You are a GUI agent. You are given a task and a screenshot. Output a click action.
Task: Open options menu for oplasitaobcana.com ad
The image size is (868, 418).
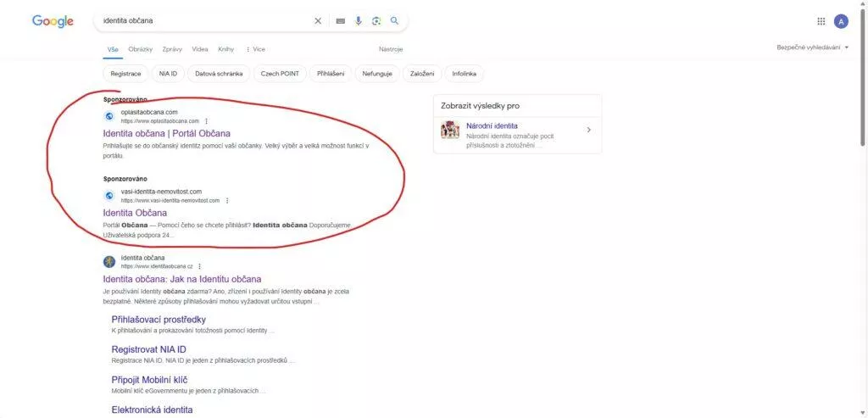tap(207, 121)
